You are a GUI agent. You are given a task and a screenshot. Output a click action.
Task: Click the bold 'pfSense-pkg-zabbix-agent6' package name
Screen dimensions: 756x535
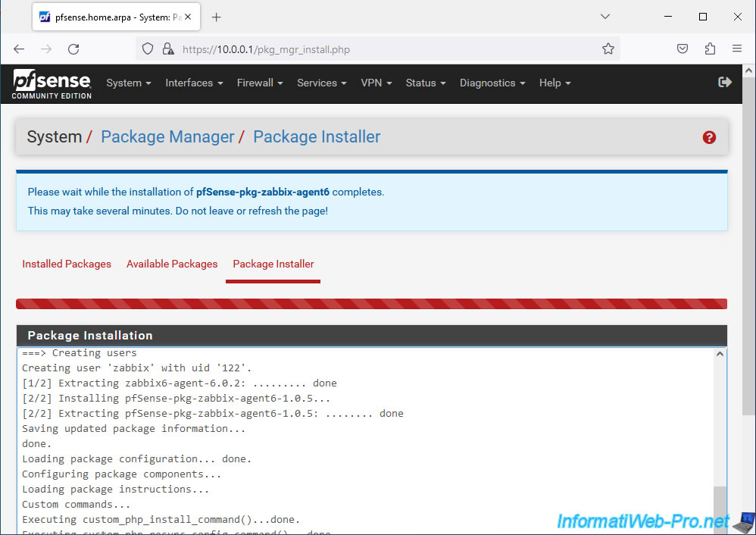click(x=263, y=192)
